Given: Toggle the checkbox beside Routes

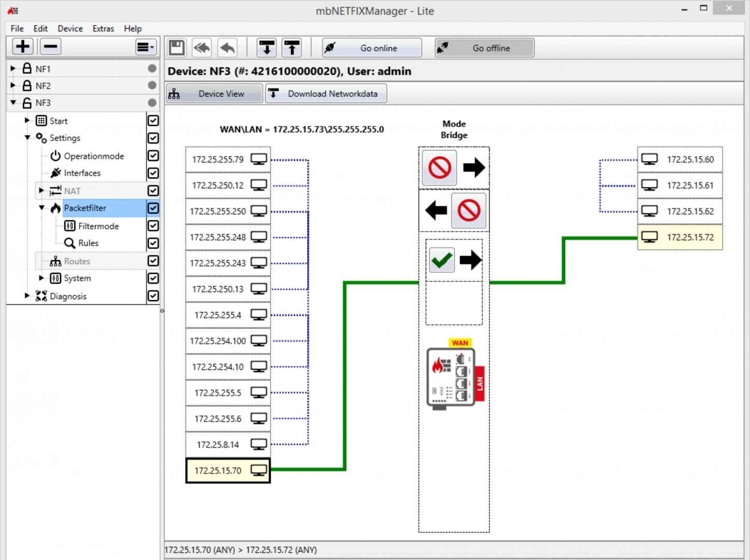Looking at the screenshot, I should pos(153,261).
